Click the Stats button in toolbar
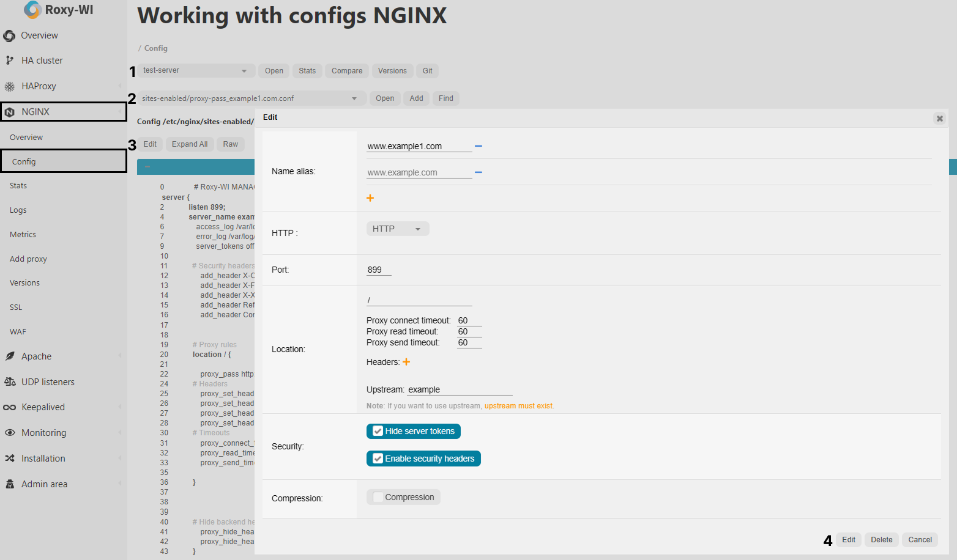957x560 pixels. coord(307,71)
